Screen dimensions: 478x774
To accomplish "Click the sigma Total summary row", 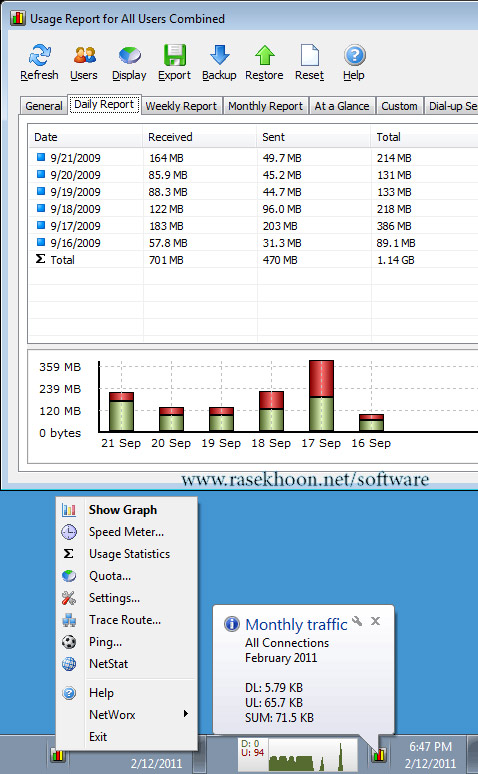I will pos(253,260).
